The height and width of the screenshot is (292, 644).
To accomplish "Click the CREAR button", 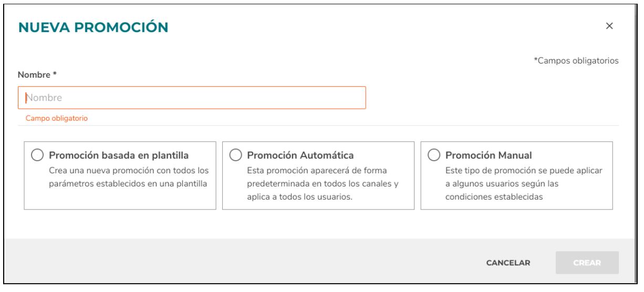I will point(587,263).
